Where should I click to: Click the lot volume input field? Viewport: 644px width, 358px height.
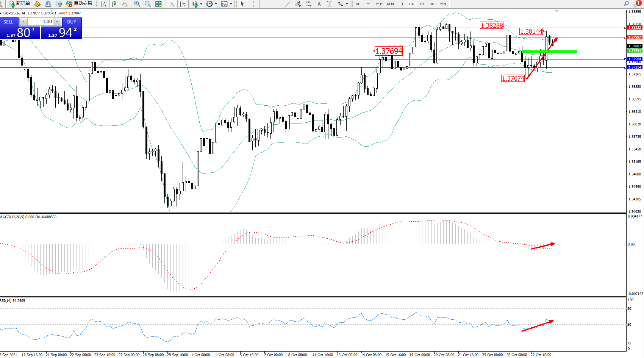(42, 22)
